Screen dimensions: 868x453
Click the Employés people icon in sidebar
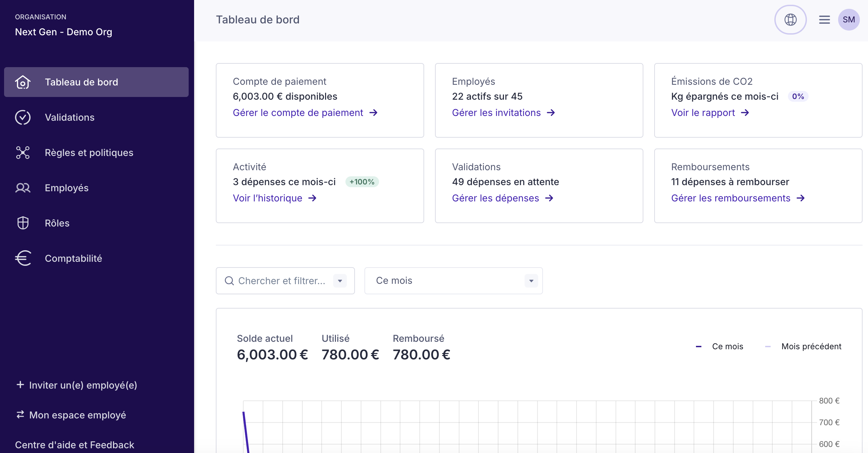tap(23, 188)
